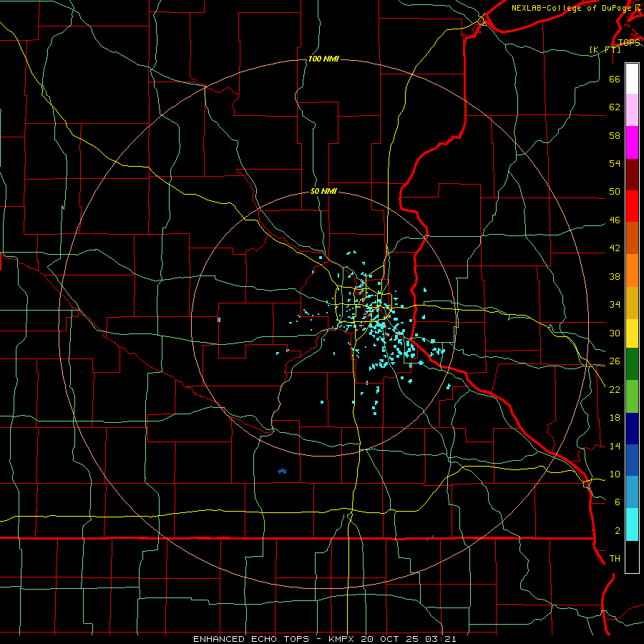Screen dimensions: 644x644
Task: Click the 100 NMI range ring label
Action: click(x=323, y=59)
